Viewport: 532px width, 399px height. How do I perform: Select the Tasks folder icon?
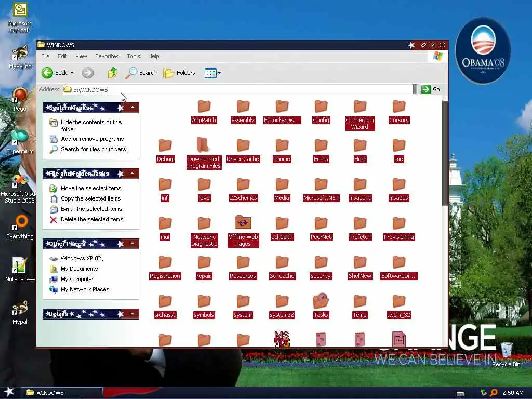point(321,301)
